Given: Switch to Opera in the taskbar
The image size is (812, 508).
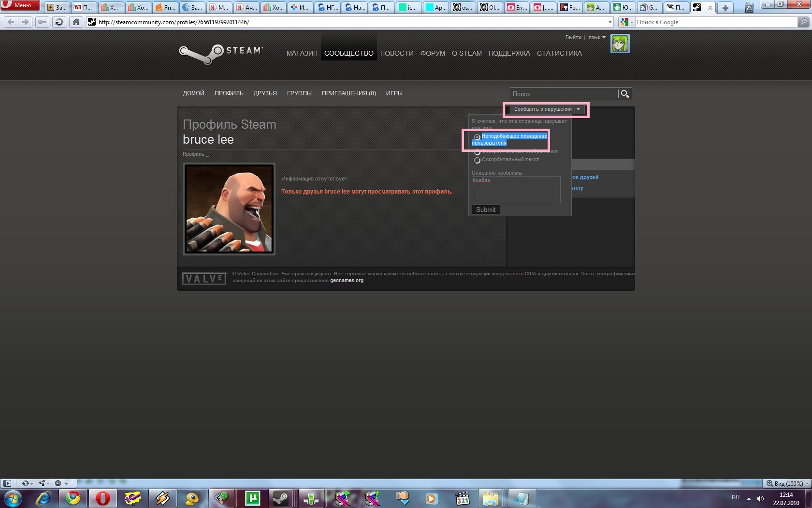Looking at the screenshot, I should pyautogui.click(x=102, y=498).
